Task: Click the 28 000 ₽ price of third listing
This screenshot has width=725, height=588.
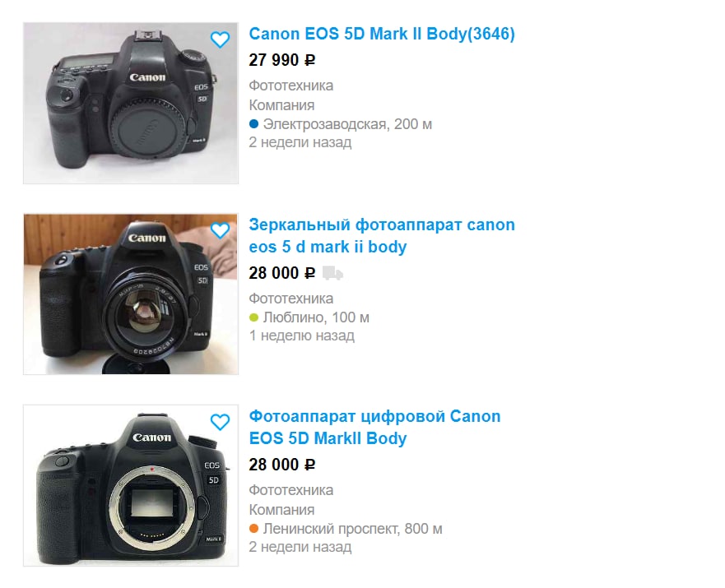Action: (x=282, y=465)
